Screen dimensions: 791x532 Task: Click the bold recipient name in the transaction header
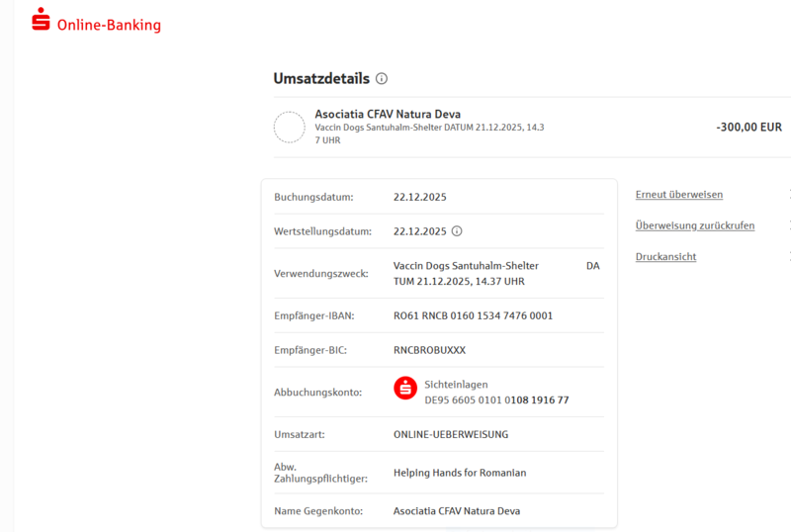pyautogui.click(x=388, y=114)
